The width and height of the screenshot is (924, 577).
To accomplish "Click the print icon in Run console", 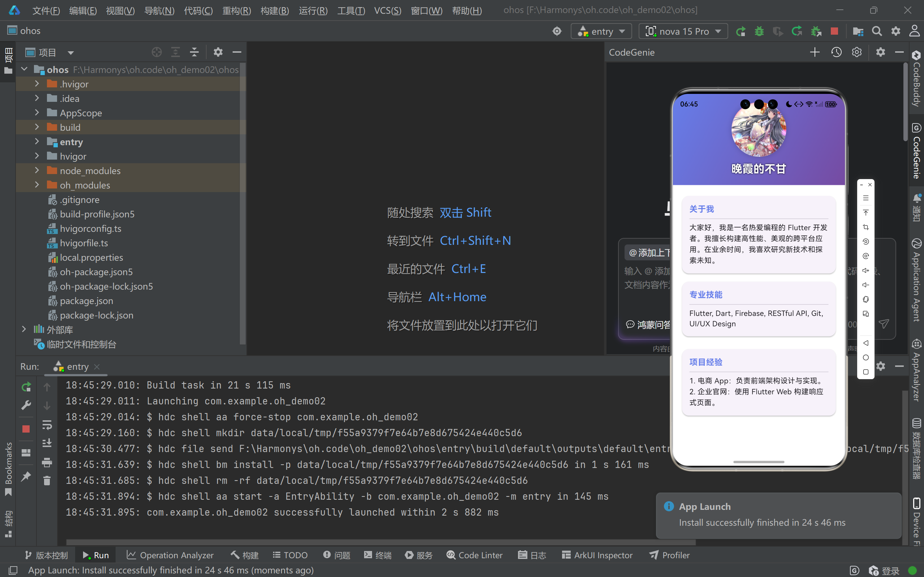I will [x=47, y=463].
